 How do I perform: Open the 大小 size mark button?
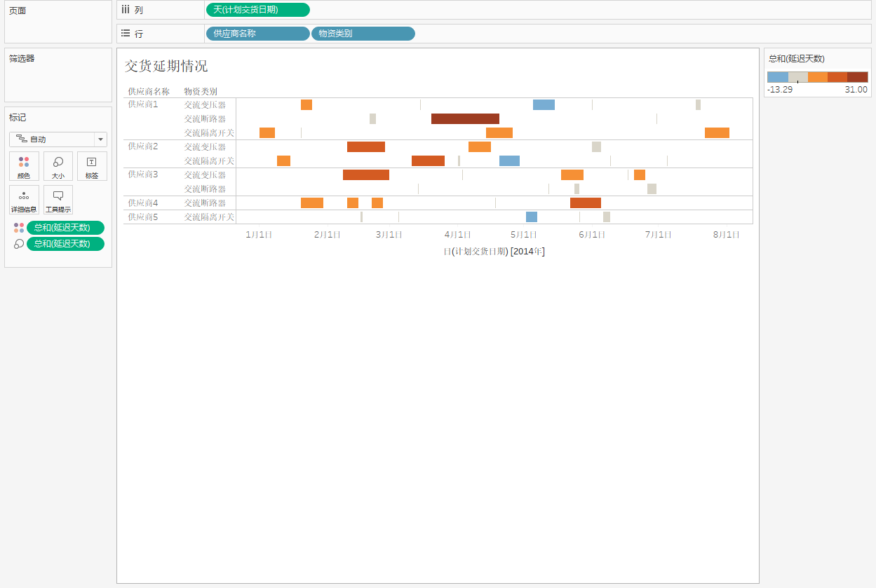click(58, 166)
